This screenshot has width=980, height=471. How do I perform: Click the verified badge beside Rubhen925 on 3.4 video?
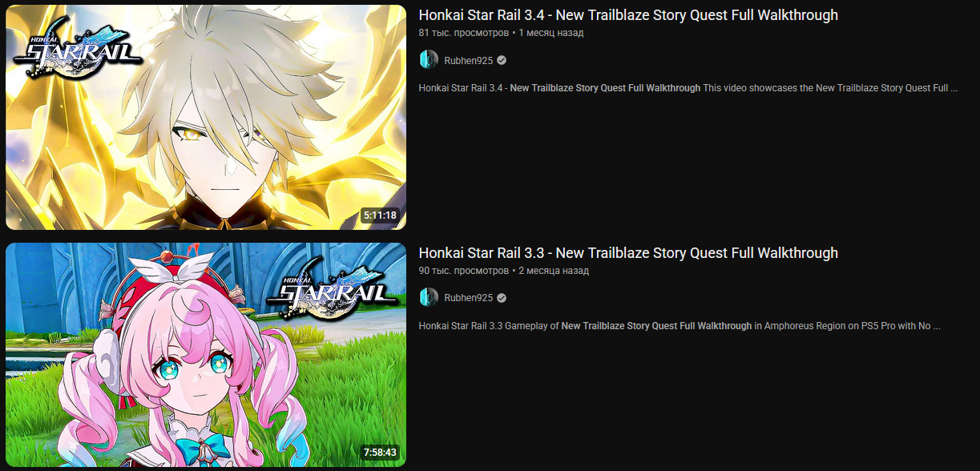(502, 60)
